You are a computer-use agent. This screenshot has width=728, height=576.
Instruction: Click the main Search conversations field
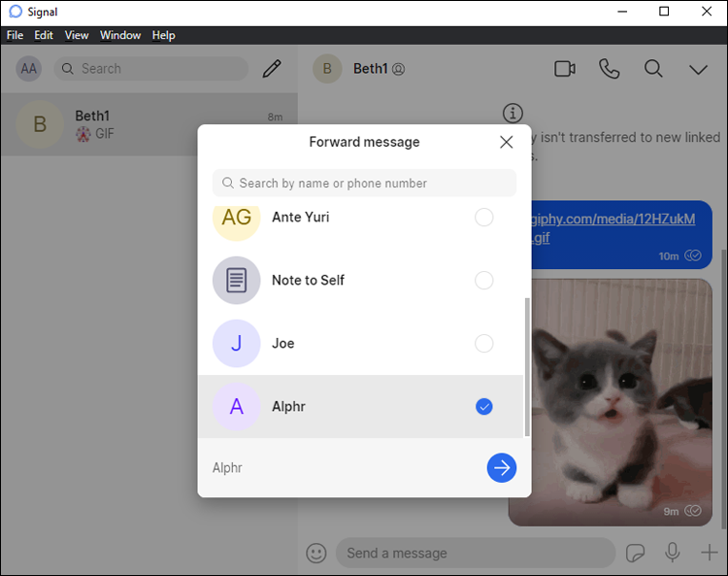[151, 69]
